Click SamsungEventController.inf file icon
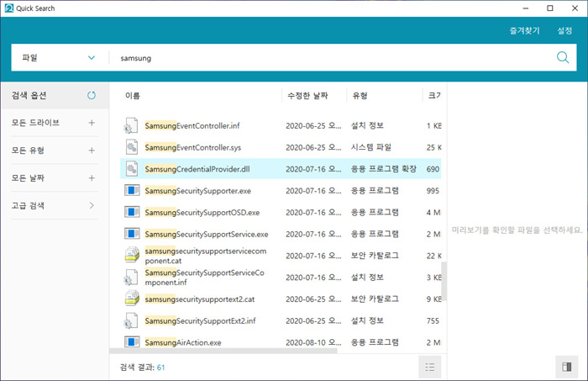This screenshot has height=381, width=588. tap(131, 125)
